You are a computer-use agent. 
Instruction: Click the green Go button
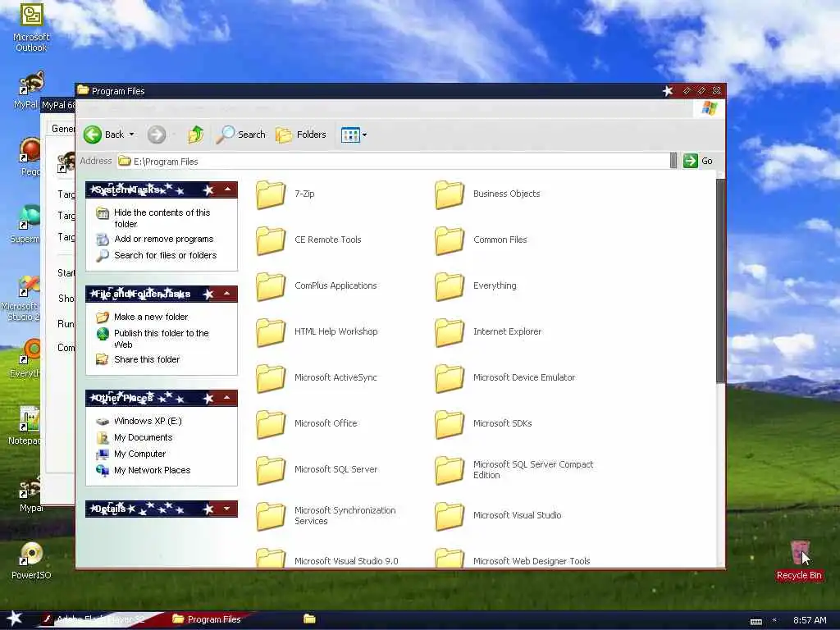tap(699, 161)
